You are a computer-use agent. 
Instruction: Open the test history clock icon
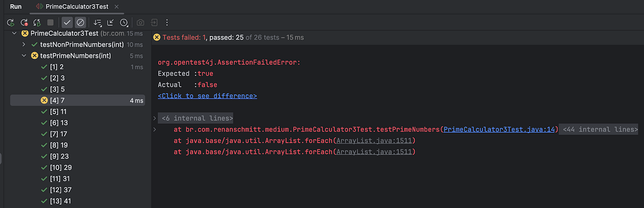[124, 23]
